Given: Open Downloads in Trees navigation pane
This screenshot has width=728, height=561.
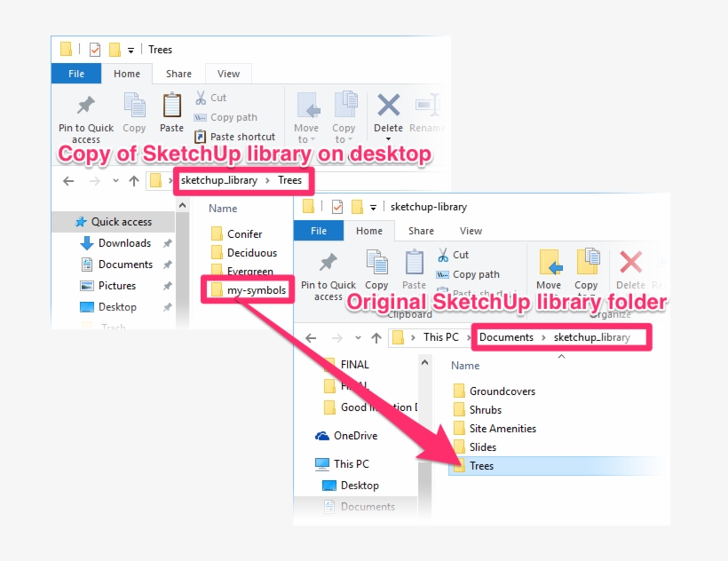Looking at the screenshot, I should 124,243.
